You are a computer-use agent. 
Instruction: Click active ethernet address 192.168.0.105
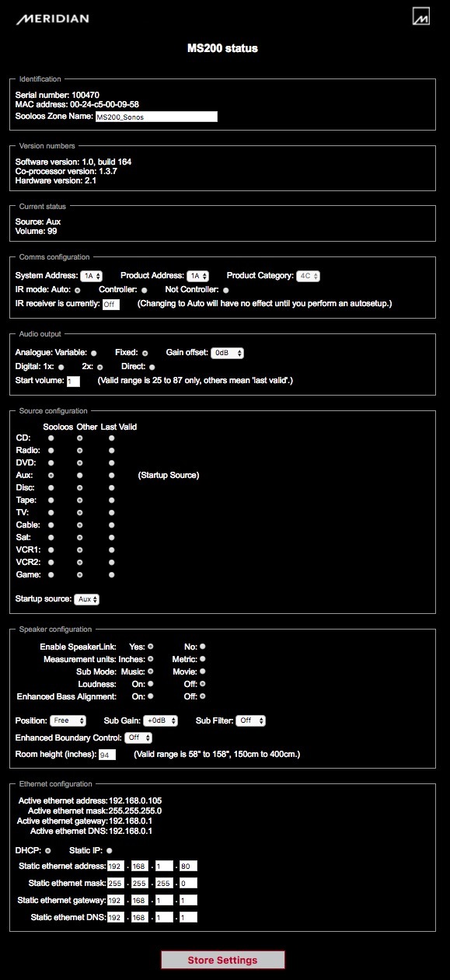pos(90,800)
